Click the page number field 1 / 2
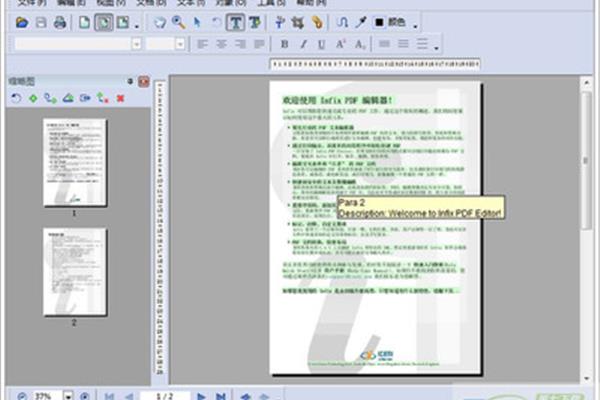Screen dimensions: 600x400 click(165, 396)
